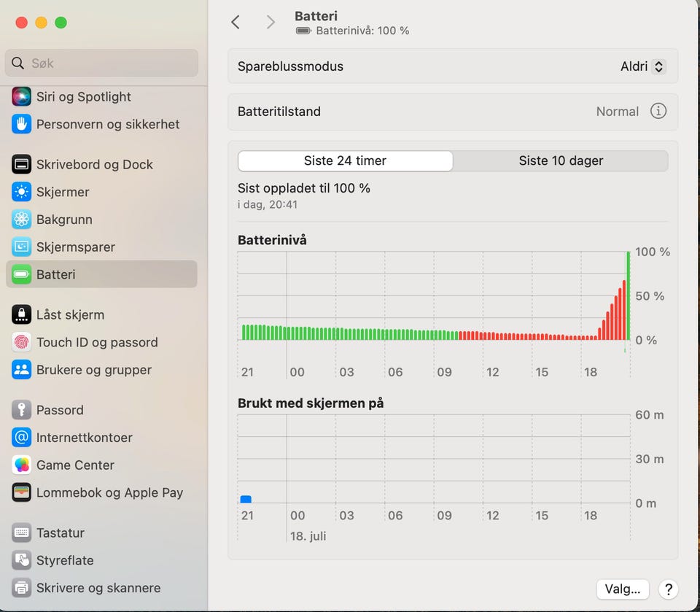Click the Valg... button
The image size is (700, 612).
tap(622, 589)
